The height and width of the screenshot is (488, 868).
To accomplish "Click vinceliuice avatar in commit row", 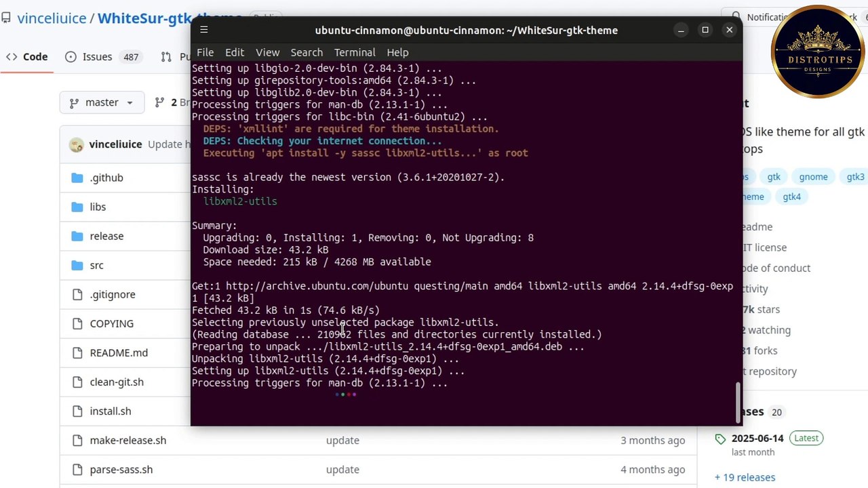I will pos(77,144).
